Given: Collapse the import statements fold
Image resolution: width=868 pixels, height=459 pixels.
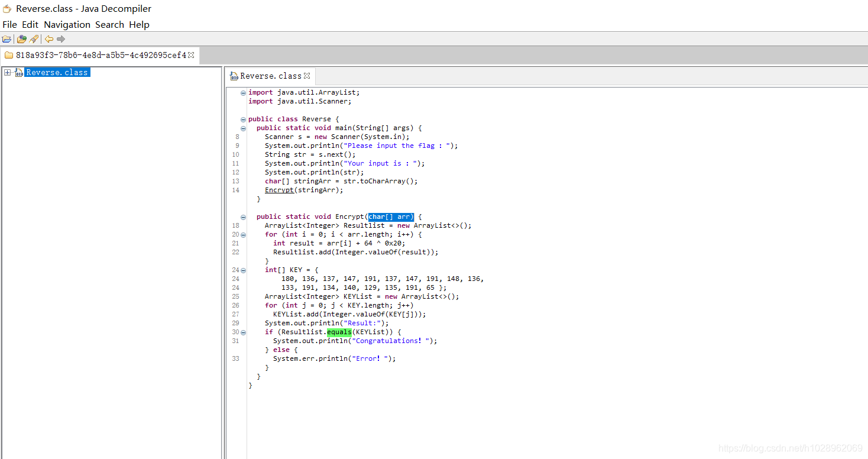Looking at the screenshot, I should (x=243, y=93).
